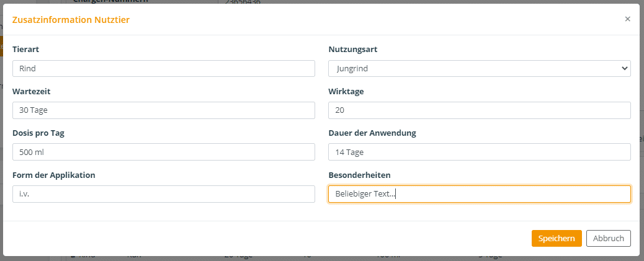Click the Form der Applikation label
The width and height of the screenshot is (644, 261).
pyautogui.click(x=54, y=175)
